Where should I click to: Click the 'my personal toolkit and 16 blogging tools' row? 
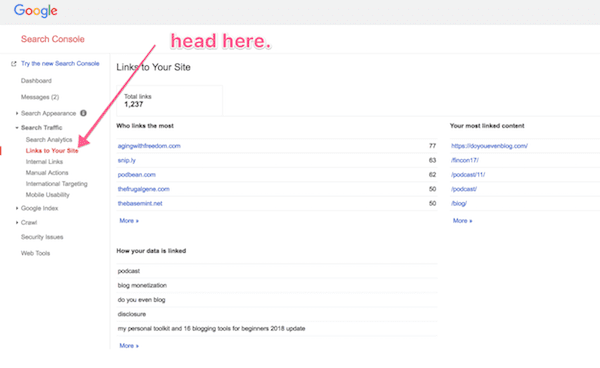click(277, 329)
